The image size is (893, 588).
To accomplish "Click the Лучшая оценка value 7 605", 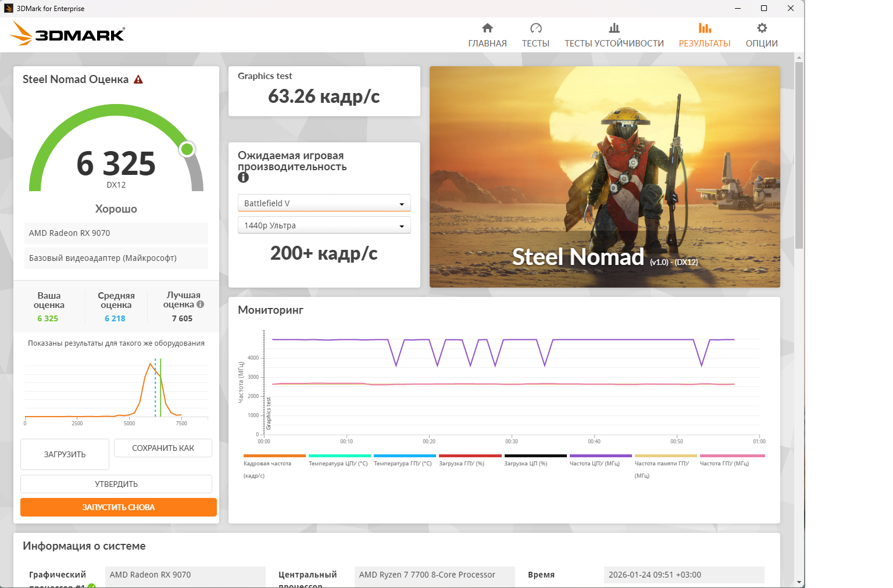I will pyautogui.click(x=182, y=318).
